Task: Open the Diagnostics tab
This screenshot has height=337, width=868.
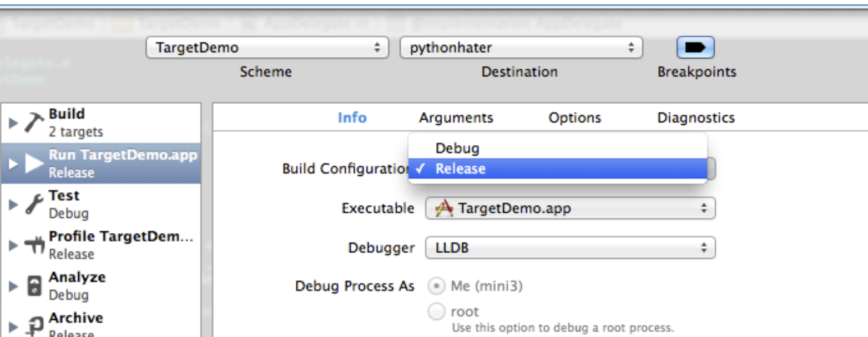Action: click(x=695, y=118)
